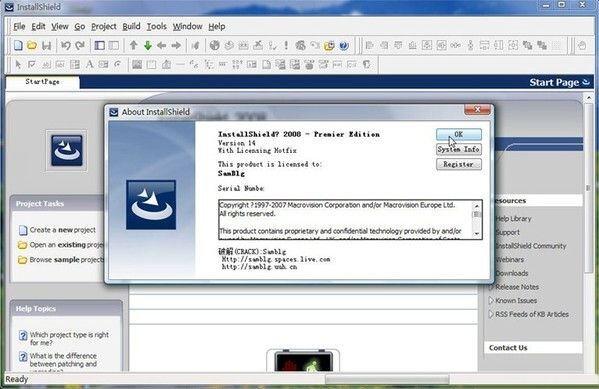Click the Support resource link
Viewport: 599px width, 389px height.
(x=508, y=232)
